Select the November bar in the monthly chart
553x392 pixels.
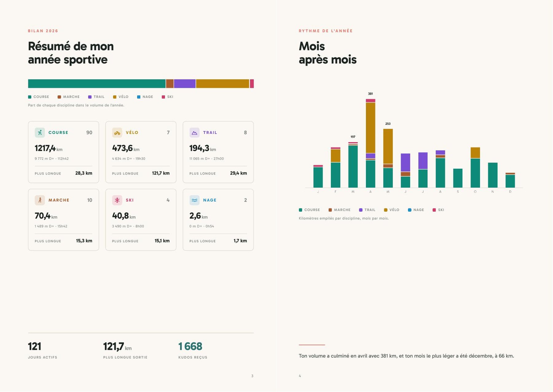493,175
